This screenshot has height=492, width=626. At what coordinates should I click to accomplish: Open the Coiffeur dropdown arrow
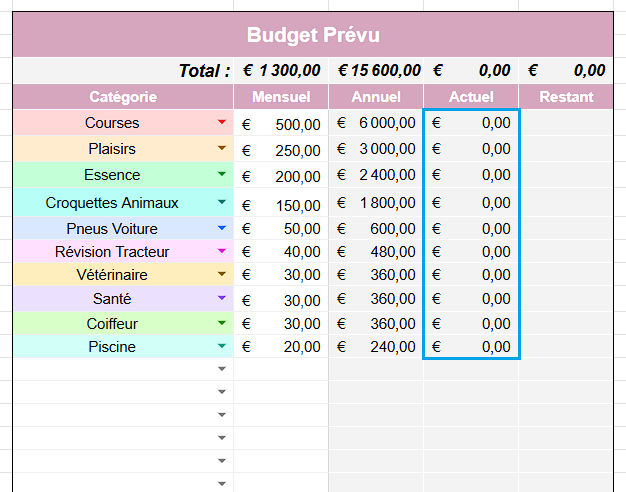coord(222,324)
